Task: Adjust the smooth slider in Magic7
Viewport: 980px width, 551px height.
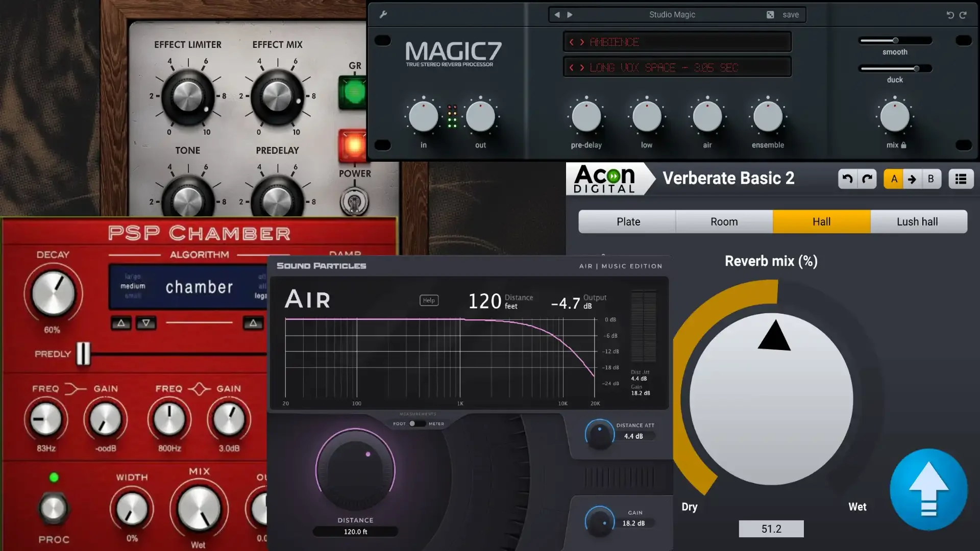Action: pyautogui.click(x=895, y=40)
